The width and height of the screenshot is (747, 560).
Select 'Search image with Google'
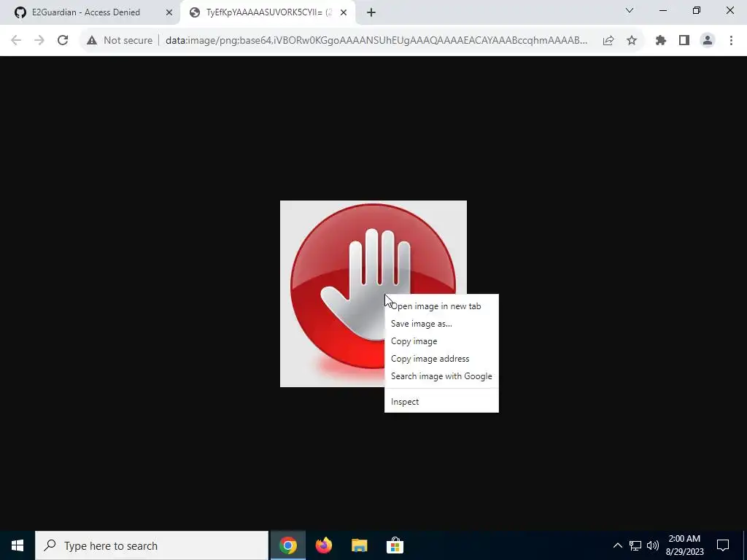[441, 376]
